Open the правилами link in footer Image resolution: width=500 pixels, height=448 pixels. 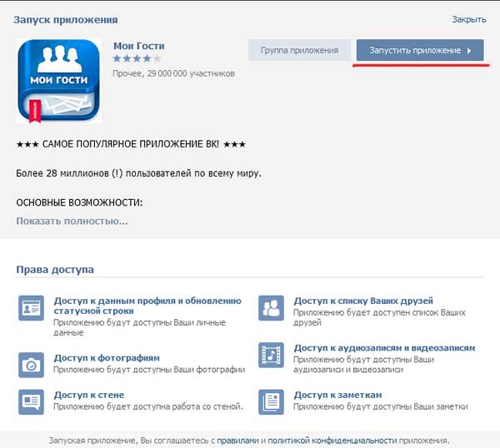point(237,441)
